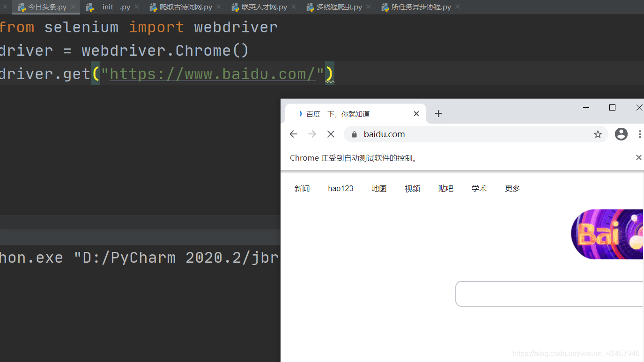Click the site security lock icon
Screen dimensions: 644x362
pos(354,134)
